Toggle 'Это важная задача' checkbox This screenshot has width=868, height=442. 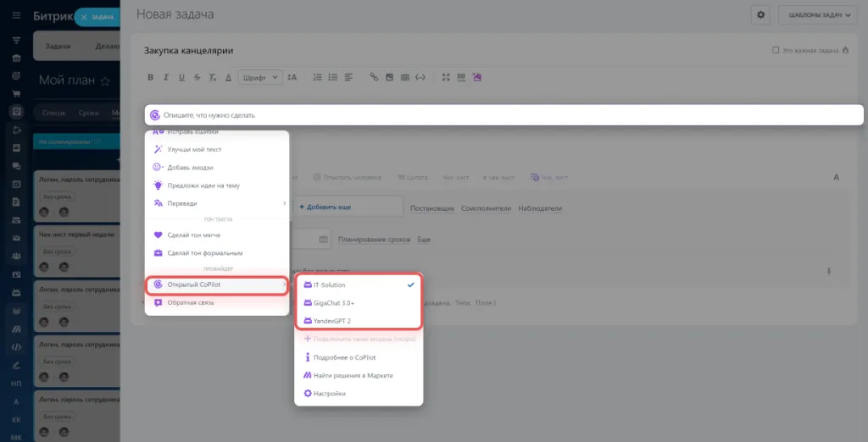(776, 51)
